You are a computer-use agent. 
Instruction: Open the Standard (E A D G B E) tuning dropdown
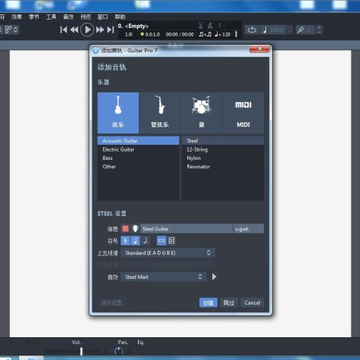click(168, 253)
